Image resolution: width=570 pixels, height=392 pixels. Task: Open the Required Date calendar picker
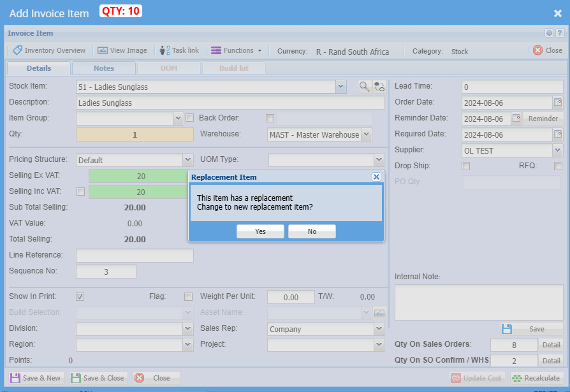tap(558, 134)
